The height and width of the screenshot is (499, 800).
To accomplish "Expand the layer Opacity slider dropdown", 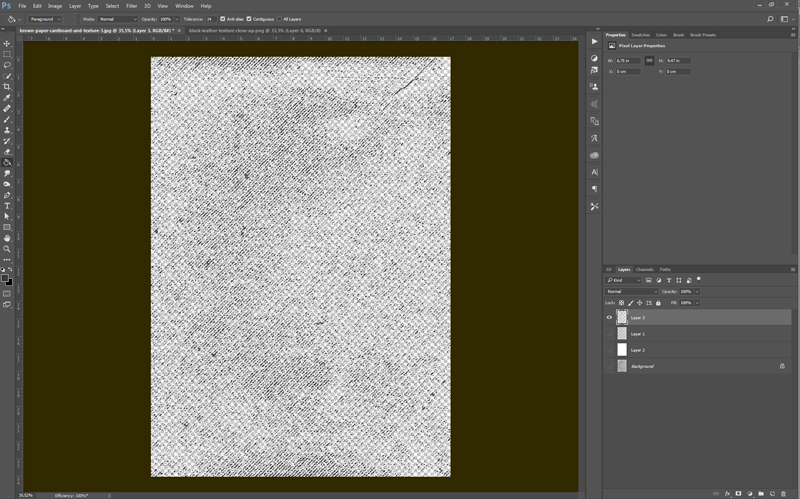I will pyautogui.click(x=697, y=291).
